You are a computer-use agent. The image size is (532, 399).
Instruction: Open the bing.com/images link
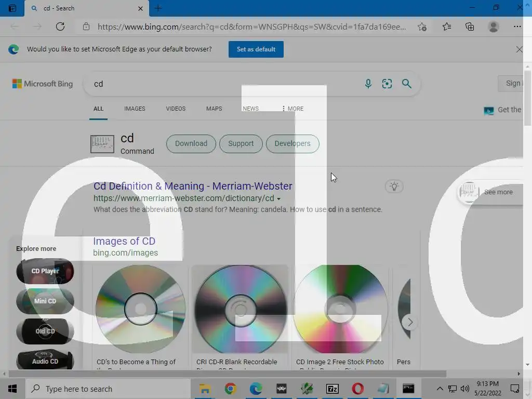pos(126,253)
